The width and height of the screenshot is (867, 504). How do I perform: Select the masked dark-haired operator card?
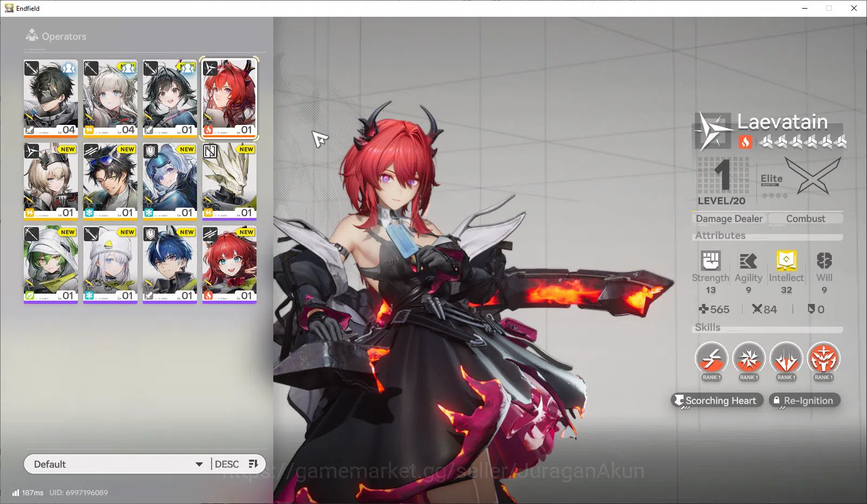click(51, 98)
